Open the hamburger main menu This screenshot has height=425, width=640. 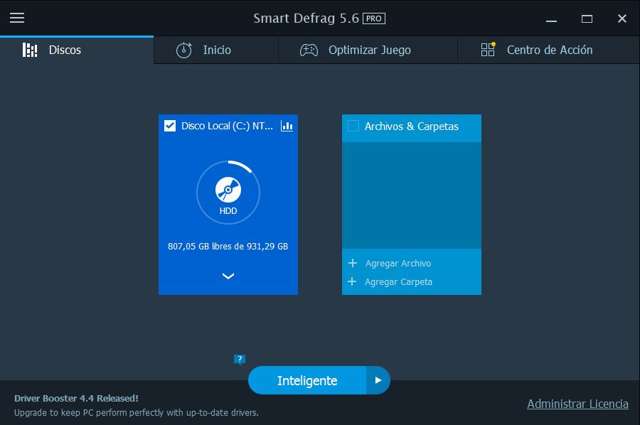click(x=17, y=18)
